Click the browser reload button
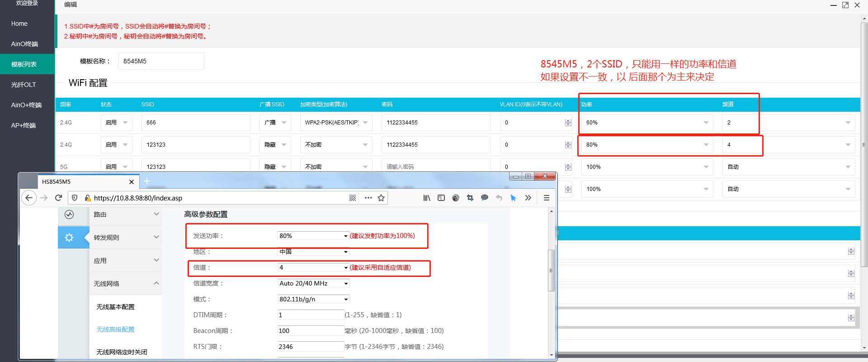868x362 pixels. coord(58,198)
